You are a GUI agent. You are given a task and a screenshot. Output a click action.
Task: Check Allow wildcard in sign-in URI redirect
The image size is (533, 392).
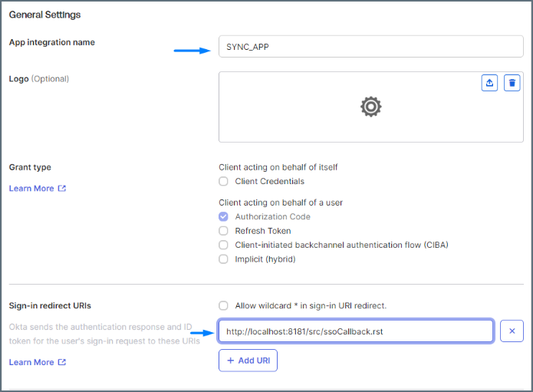223,305
